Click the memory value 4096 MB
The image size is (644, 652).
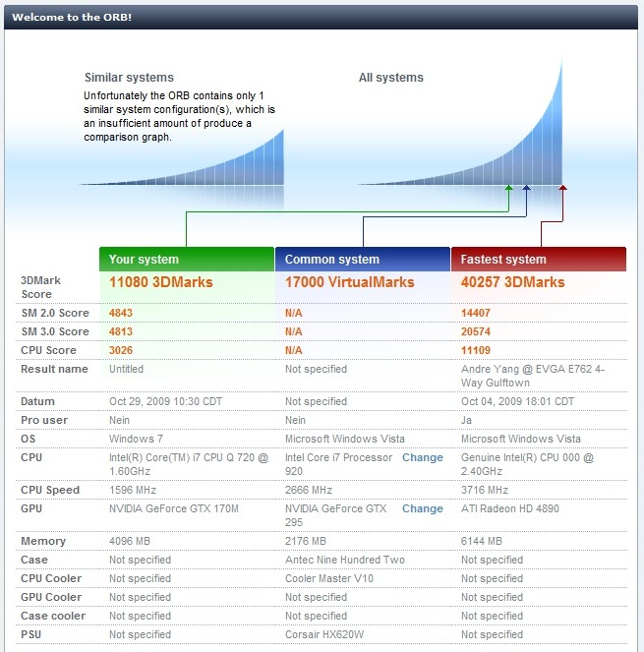pyautogui.click(x=130, y=542)
